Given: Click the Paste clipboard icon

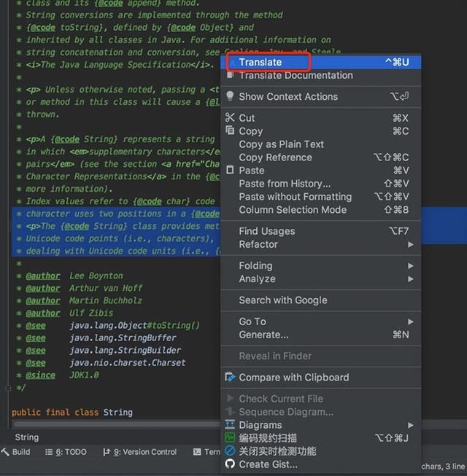Looking at the screenshot, I should pos(231,171).
